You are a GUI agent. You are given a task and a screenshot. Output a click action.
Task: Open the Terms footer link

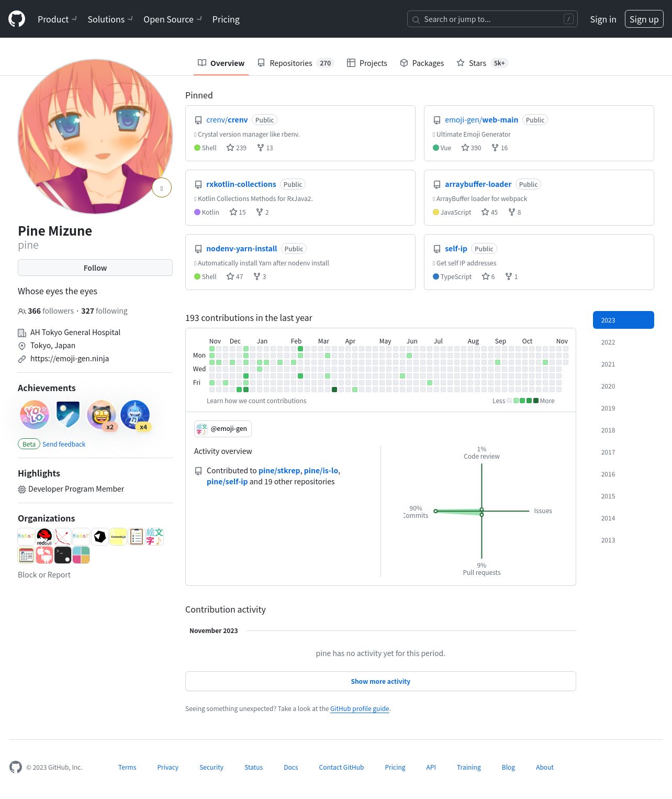click(x=127, y=767)
